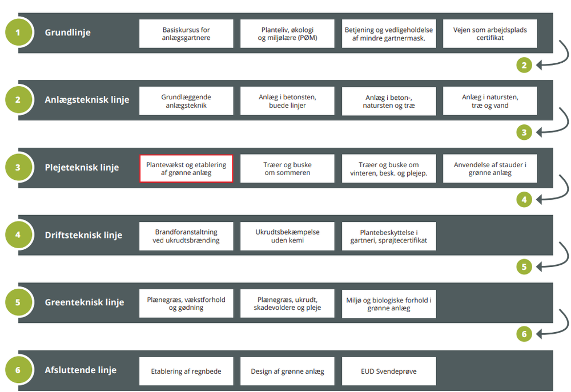Open the Basiskursus for anlægsgartnere course

point(186,34)
